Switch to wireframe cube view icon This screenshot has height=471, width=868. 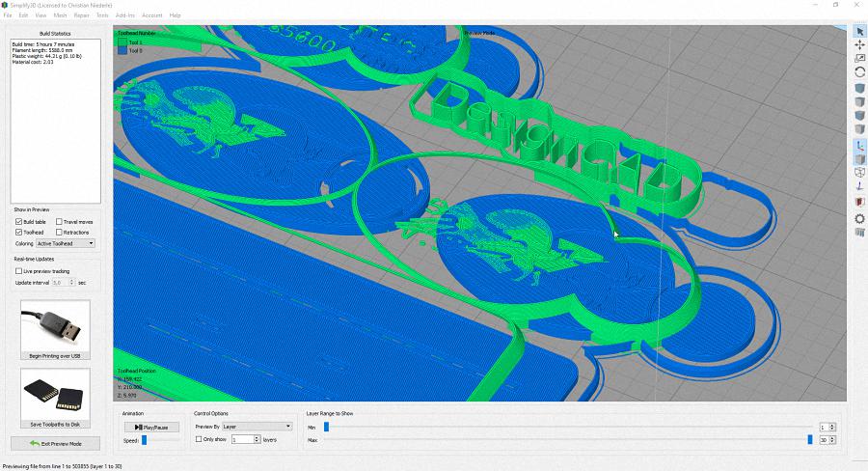tap(859, 174)
